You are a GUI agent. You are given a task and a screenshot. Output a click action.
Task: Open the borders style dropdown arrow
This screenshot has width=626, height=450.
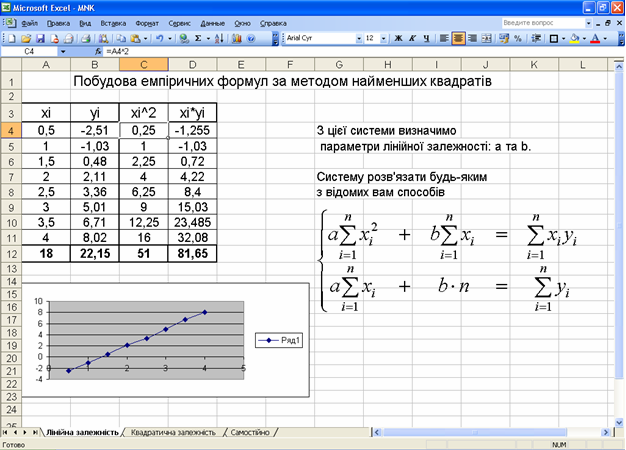563,38
